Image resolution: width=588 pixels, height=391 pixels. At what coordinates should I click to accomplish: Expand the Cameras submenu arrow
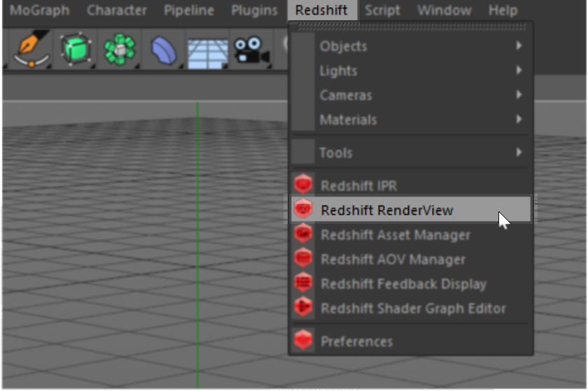(519, 94)
